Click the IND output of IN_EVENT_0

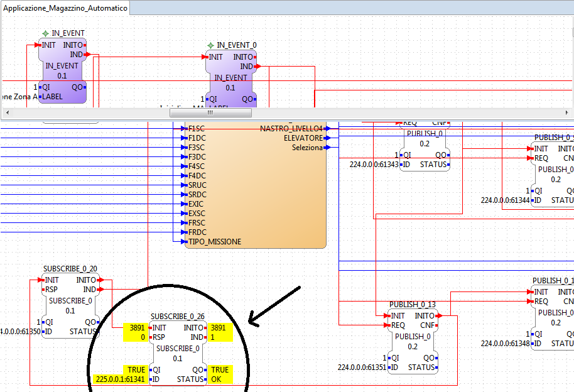click(x=247, y=67)
